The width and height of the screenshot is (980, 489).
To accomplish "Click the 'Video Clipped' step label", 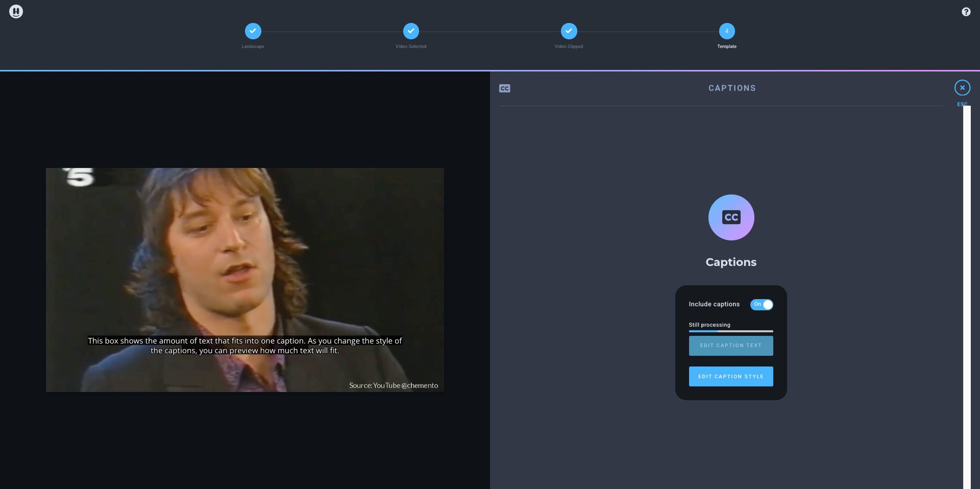I will coord(569,46).
